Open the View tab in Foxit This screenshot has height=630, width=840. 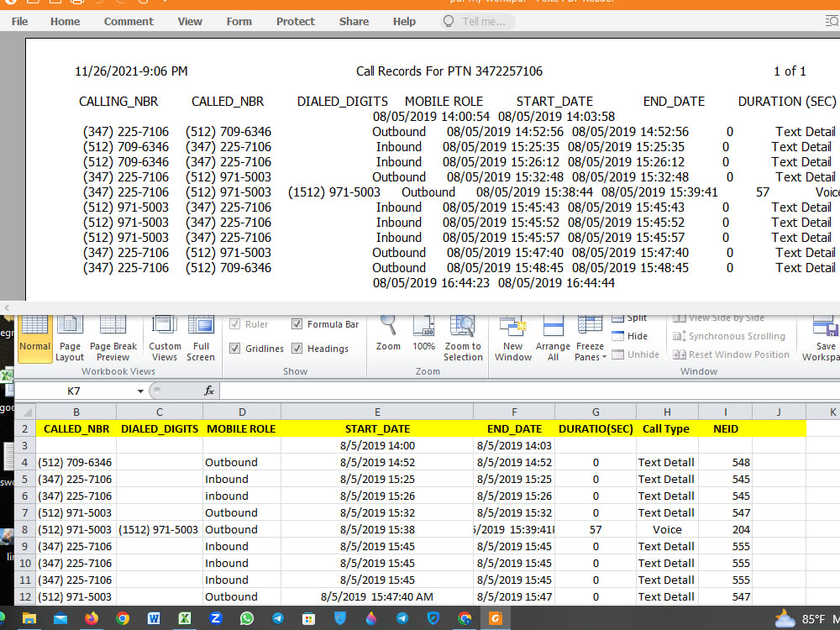pos(190,22)
